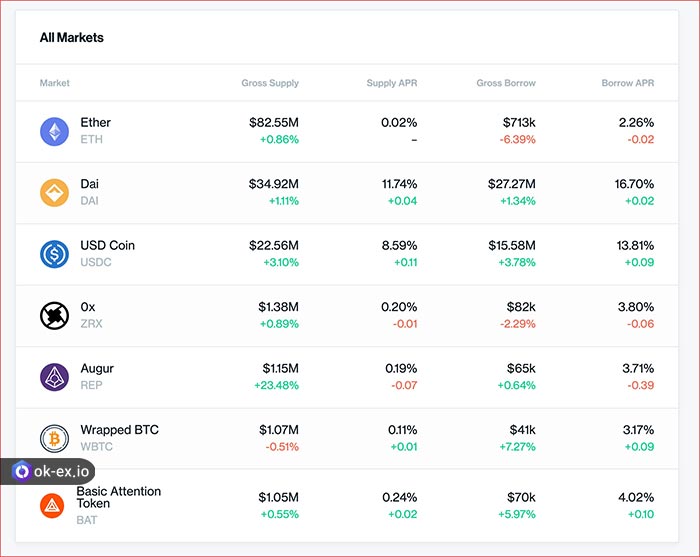Click the +5.97% BAT borrow change
The height and width of the screenshot is (557, 700).
tap(517, 514)
